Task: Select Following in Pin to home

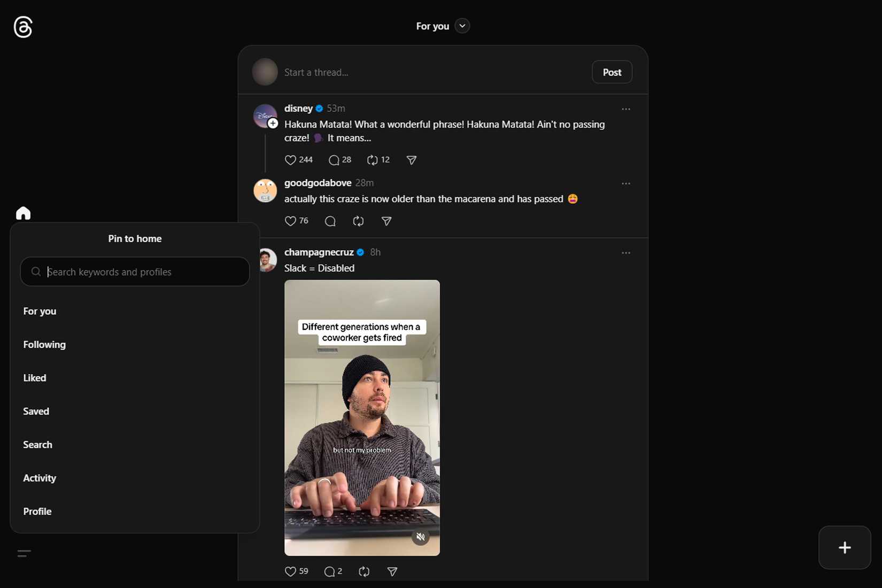Action: click(44, 345)
